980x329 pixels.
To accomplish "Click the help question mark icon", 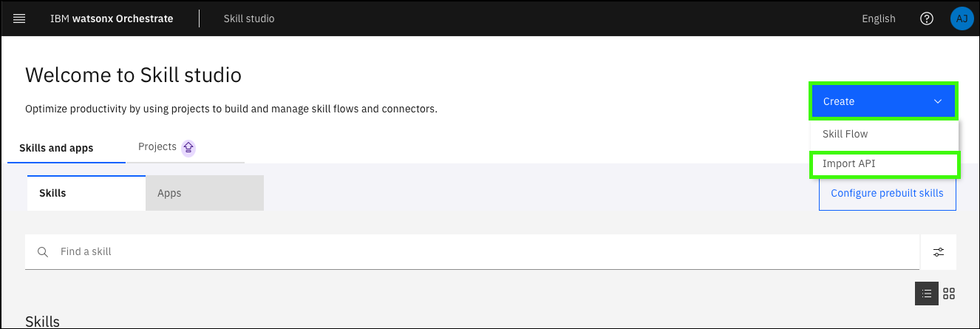I will (x=927, y=18).
